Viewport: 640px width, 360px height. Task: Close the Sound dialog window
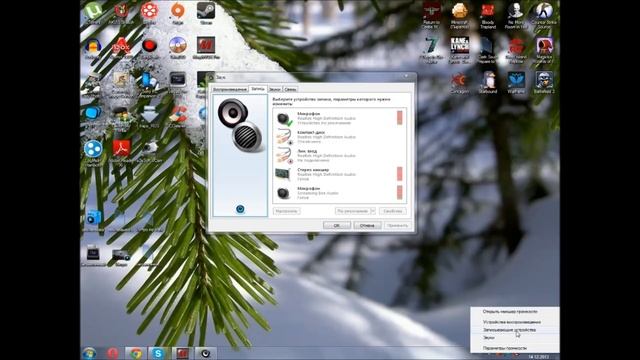[x=406, y=76]
